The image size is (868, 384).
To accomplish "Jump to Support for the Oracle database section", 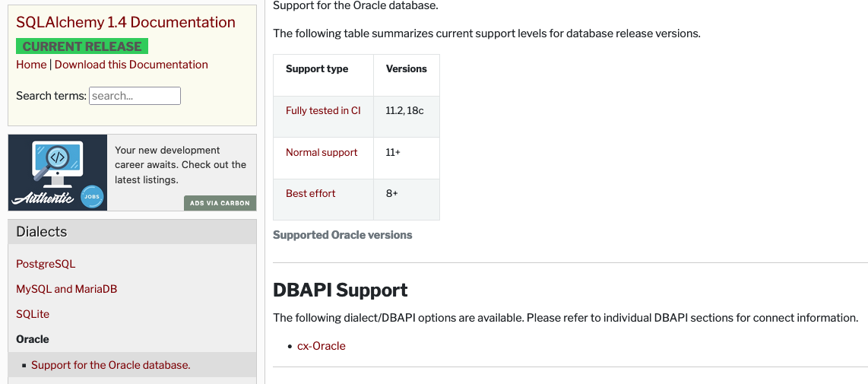I will click(x=111, y=364).
